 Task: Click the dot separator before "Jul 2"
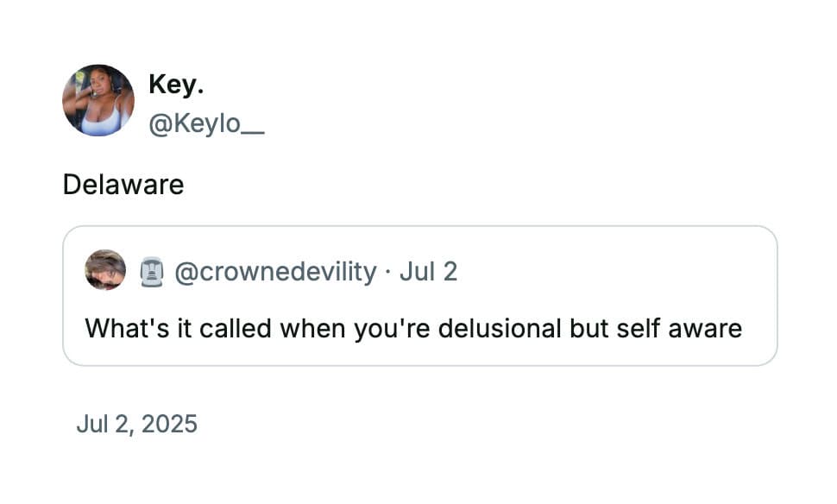click(x=388, y=272)
